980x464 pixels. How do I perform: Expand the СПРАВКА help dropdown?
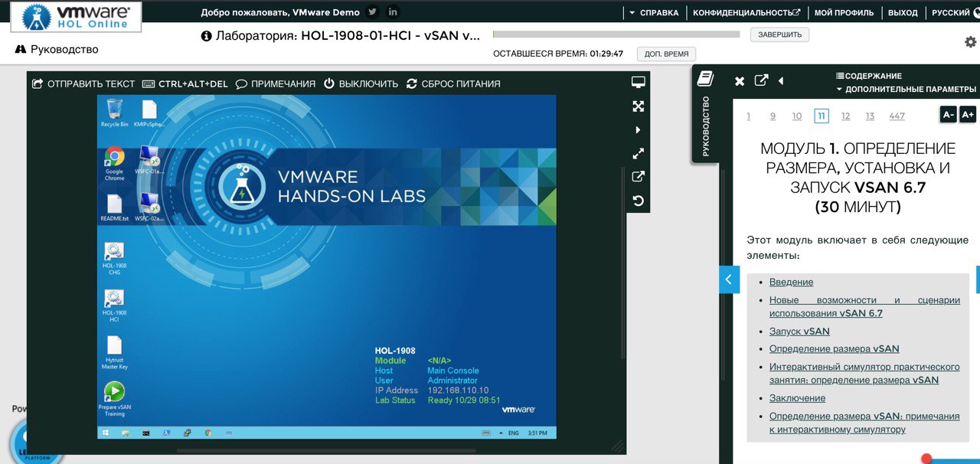tap(654, 13)
